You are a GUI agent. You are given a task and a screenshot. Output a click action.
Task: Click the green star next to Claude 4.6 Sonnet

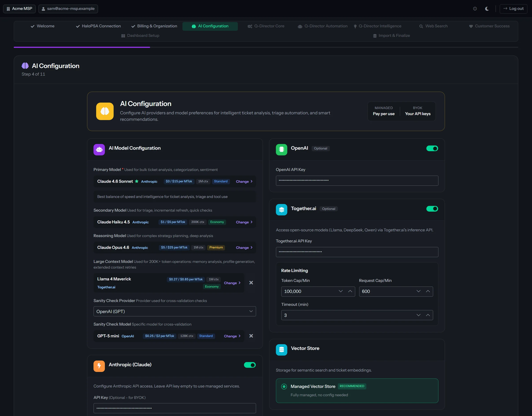point(137,181)
